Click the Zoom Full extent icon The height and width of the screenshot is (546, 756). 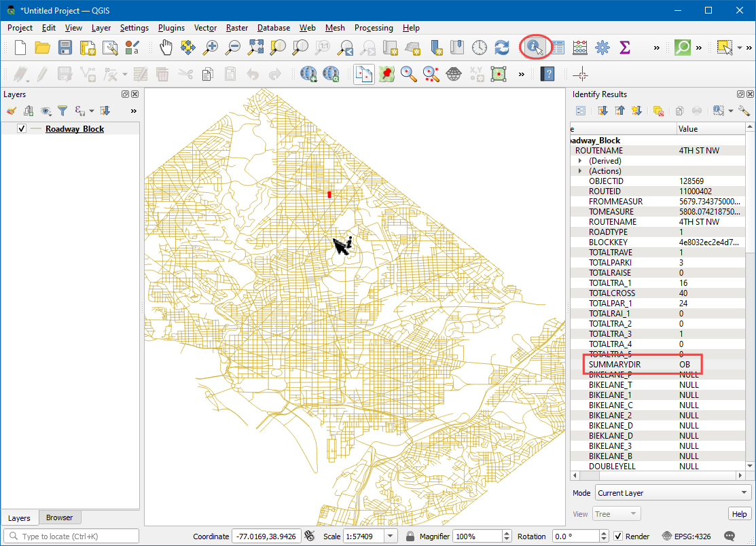[255, 48]
